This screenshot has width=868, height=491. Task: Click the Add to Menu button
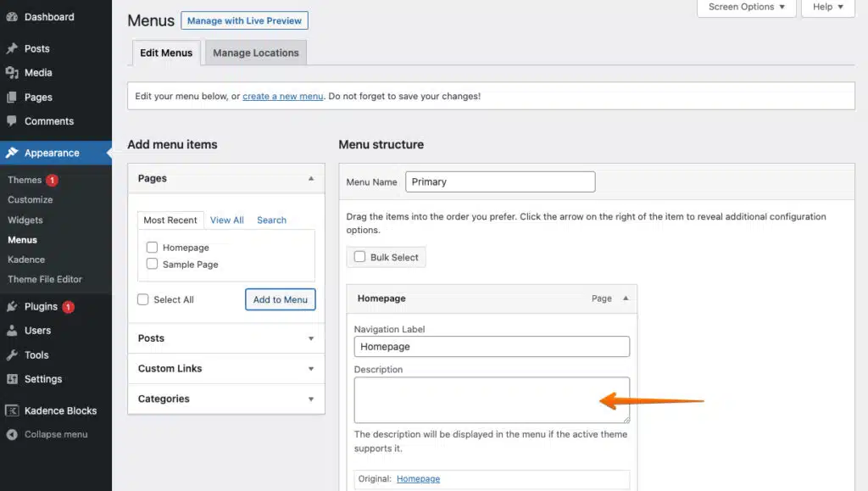(x=280, y=299)
